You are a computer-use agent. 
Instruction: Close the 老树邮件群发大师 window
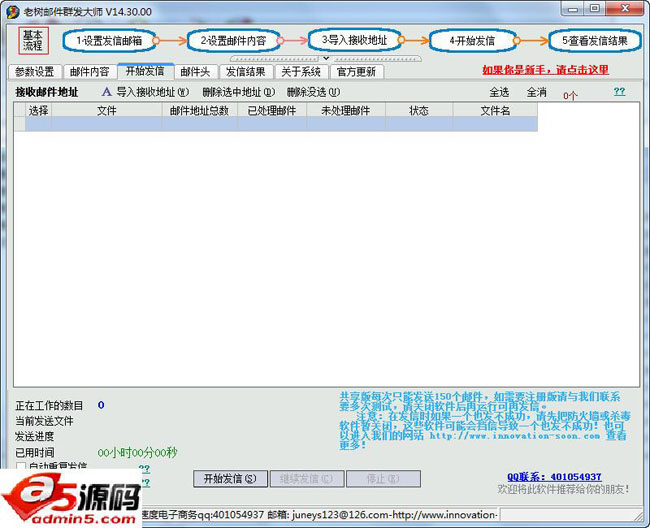pos(625,8)
